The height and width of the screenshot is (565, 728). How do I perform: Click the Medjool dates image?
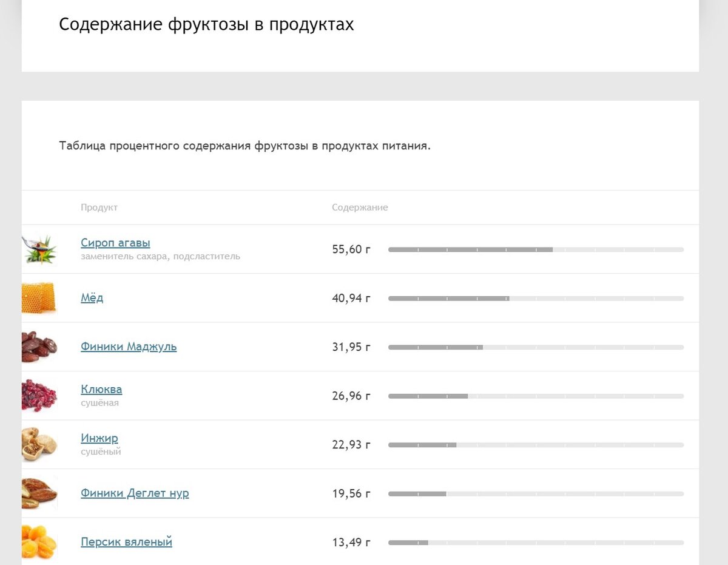coord(39,347)
